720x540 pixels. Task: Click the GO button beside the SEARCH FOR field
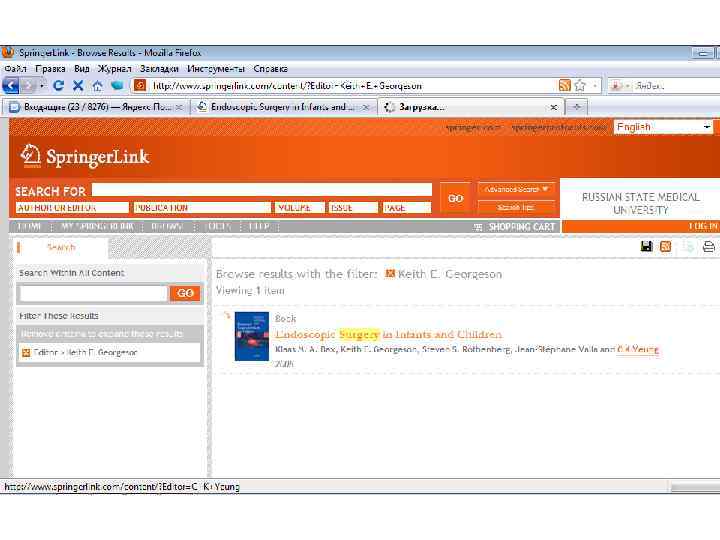pyautogui.click(x=456, y=198)
